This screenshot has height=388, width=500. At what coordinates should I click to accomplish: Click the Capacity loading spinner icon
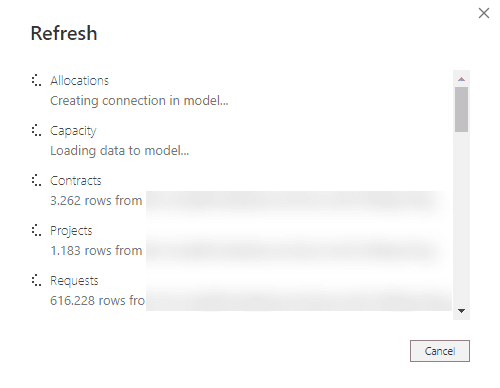[x=36, y=130]
